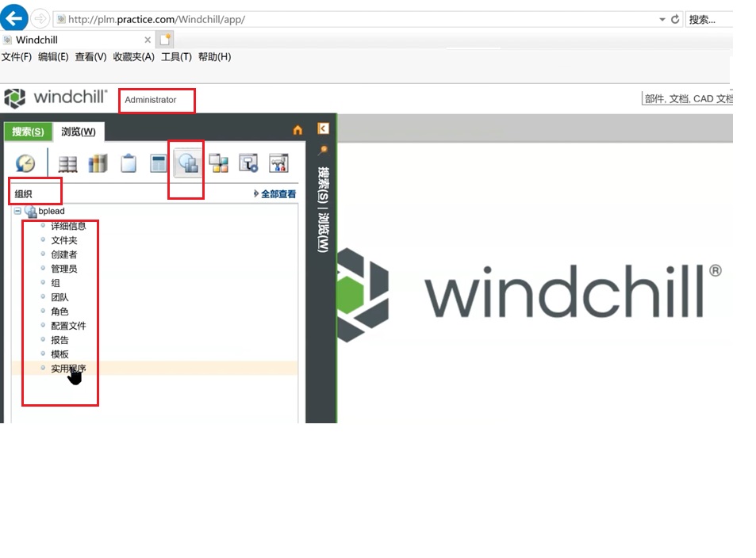Open 组 under bplead
The image size is (756, 558).
tap(56, 283)
